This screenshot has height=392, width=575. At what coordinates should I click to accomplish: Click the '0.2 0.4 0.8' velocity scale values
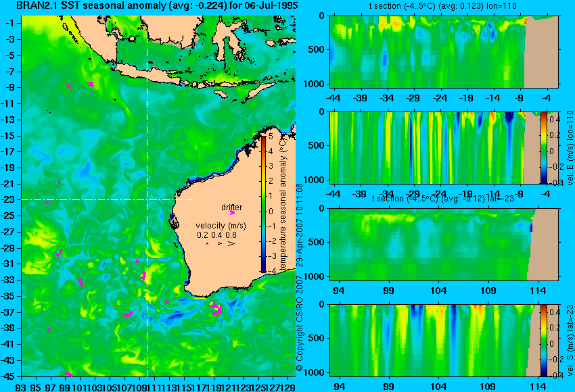(216, 235)
